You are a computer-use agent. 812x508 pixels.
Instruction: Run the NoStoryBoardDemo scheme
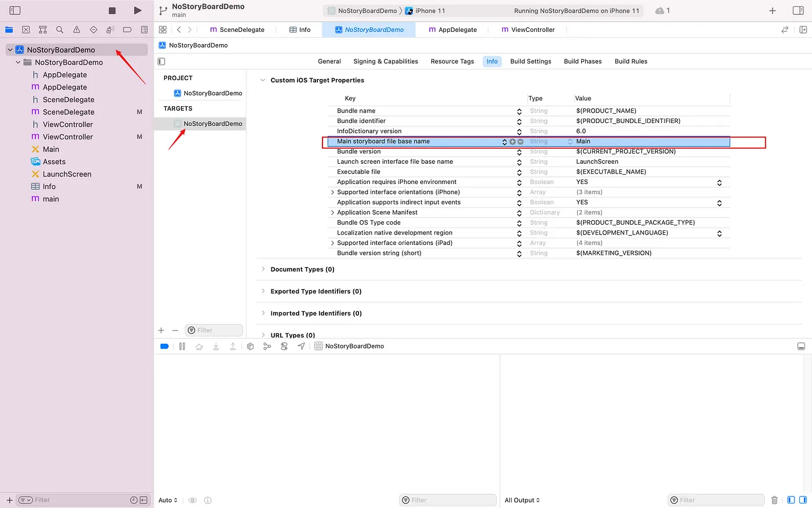click(x=137, y=10)
